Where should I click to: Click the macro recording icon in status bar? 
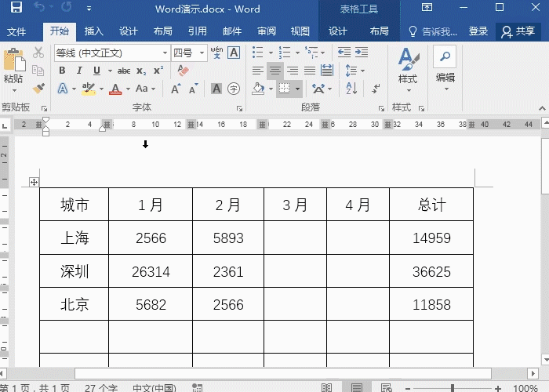pyautogui.click(x=197, y=387)
